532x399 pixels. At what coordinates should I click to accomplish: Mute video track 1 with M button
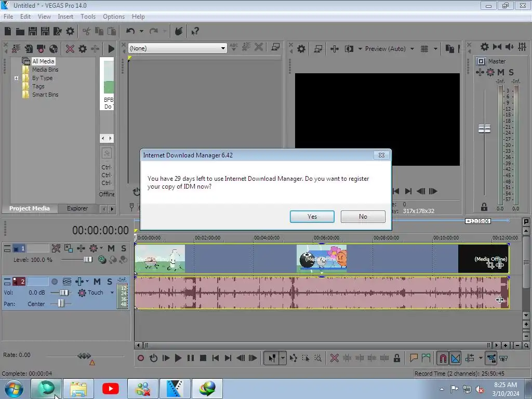click(x=111, y=248)
